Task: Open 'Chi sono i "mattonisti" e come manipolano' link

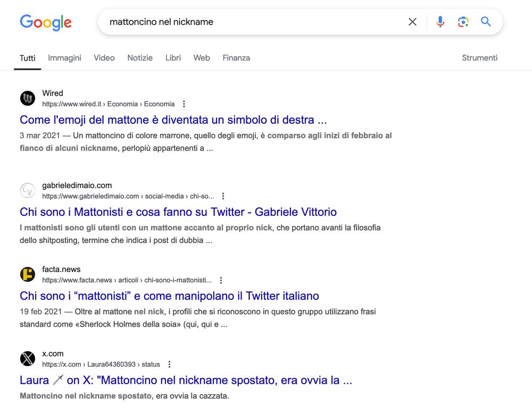Action: pos(169,296)
